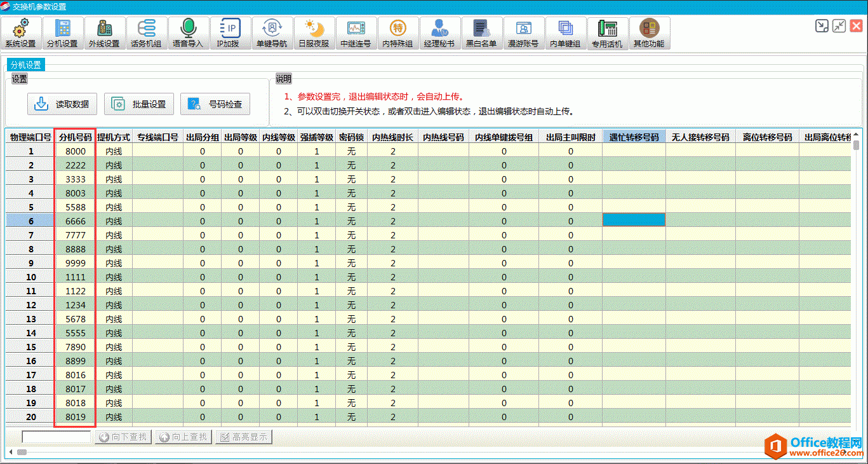
Task: Click the 内线单键拨号组 column header
Action: 504,137
